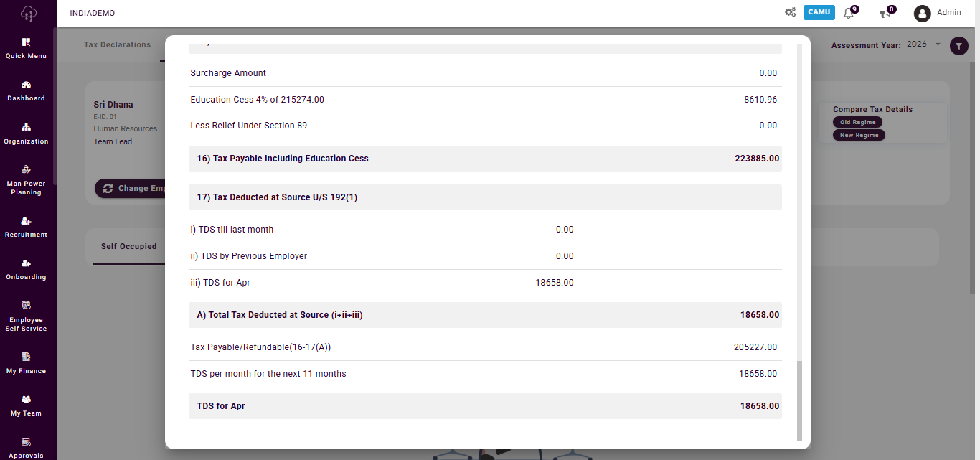This screenshot has width=980, height=460.
Task: Expand the Assessment Year 2026 dropdown
Action: coord(925,44)
